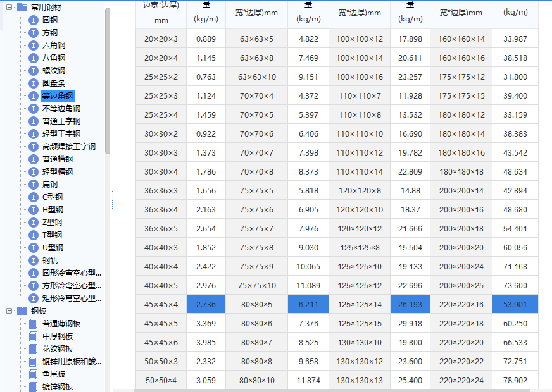Click the cell 20×20×3
This screenshot has width=552, height=392.
pos(161,39)
